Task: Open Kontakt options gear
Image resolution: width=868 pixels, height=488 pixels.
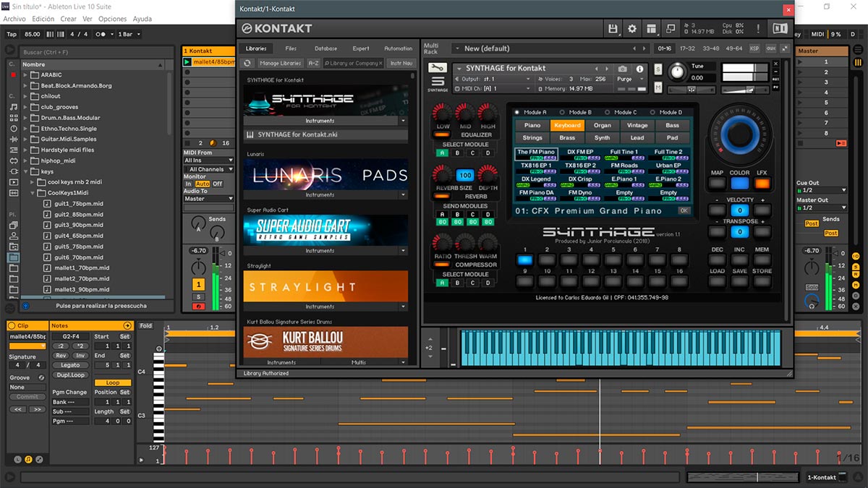Action: [632, 28]
